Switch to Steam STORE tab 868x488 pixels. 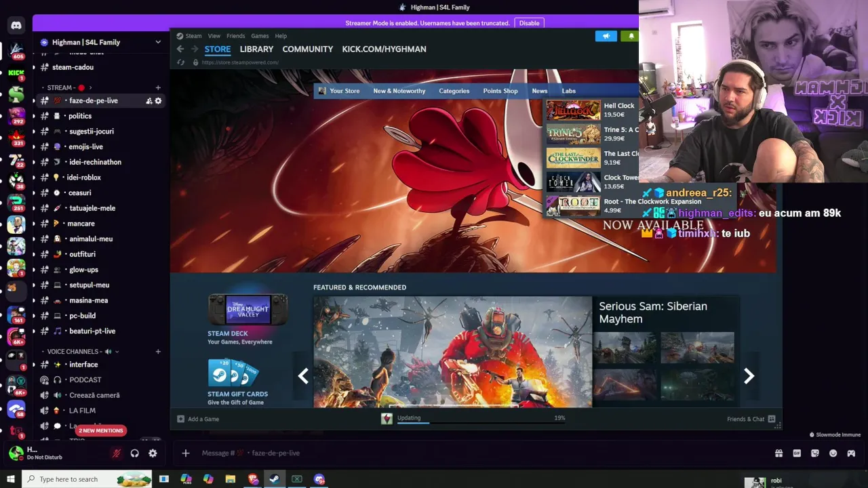point(218,49)
